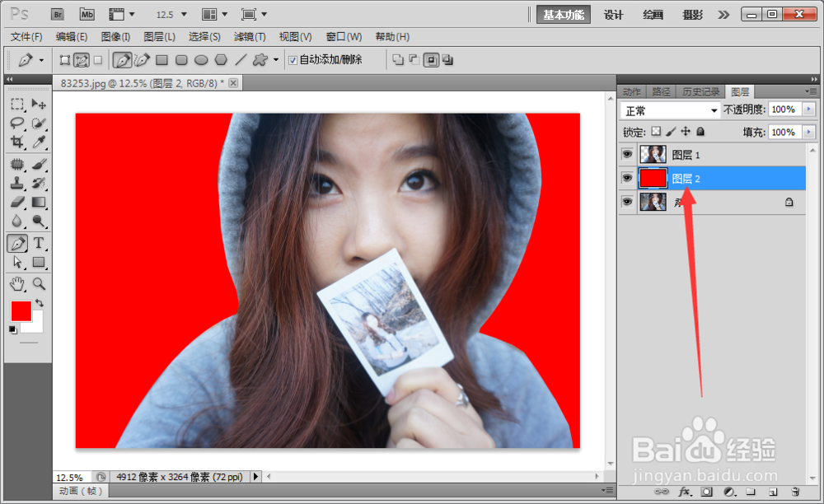
Task: Select the Crop tool
Action: click(17, 142)
